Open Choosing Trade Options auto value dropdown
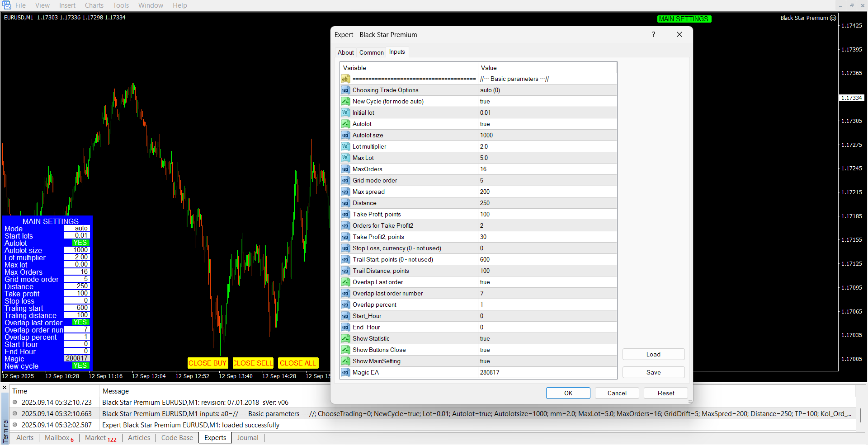The height and width of the screenshot is (445, 868). (x=547, y=90)
